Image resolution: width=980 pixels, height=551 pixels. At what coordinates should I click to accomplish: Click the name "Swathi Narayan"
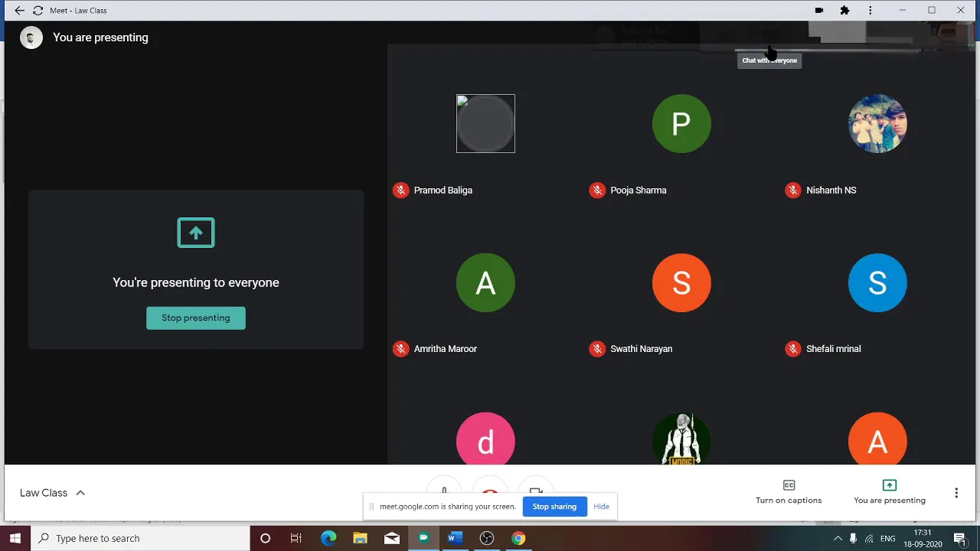(642, 349)
